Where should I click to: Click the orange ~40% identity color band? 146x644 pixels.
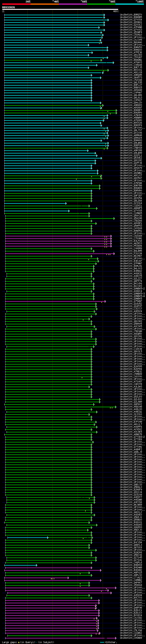tap(45, 4)
